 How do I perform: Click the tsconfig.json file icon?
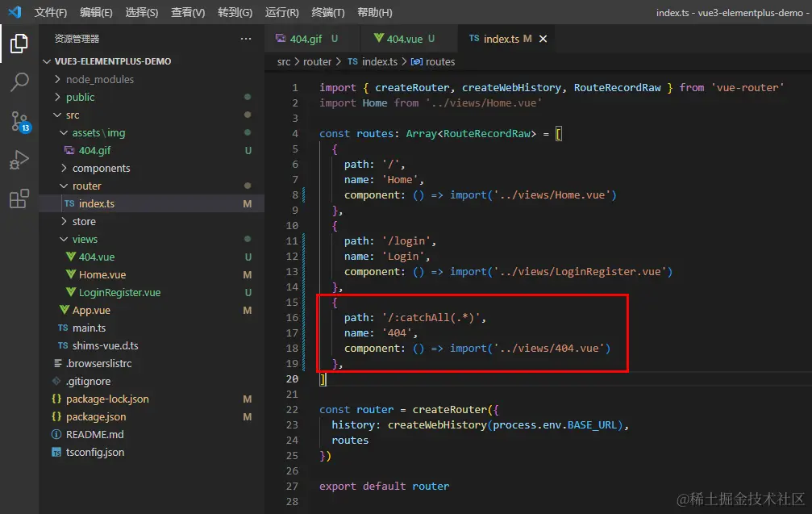(x=56, y=453)
